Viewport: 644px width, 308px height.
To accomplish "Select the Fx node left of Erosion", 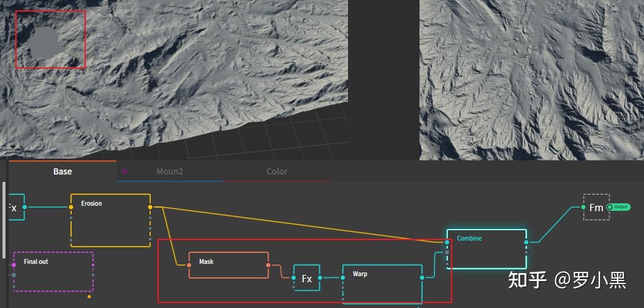I will pyautogui.click(x=15, y=207).
